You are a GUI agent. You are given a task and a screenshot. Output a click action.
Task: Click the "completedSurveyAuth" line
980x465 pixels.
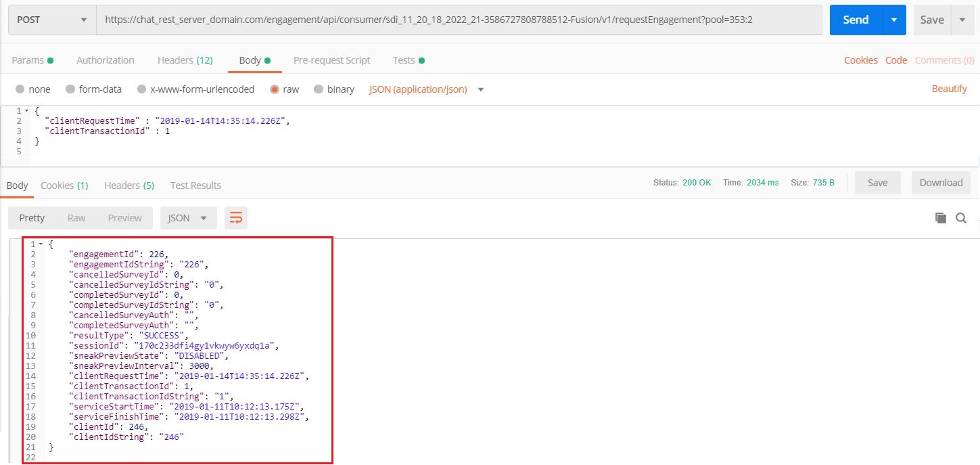tap(134, 325)
